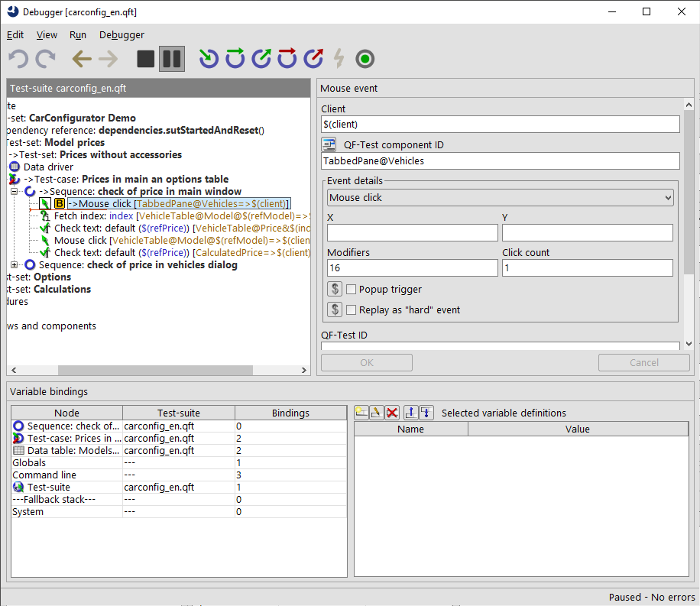Click the Step over toolbar icon
700x606 pixels.
click(235, 59)
